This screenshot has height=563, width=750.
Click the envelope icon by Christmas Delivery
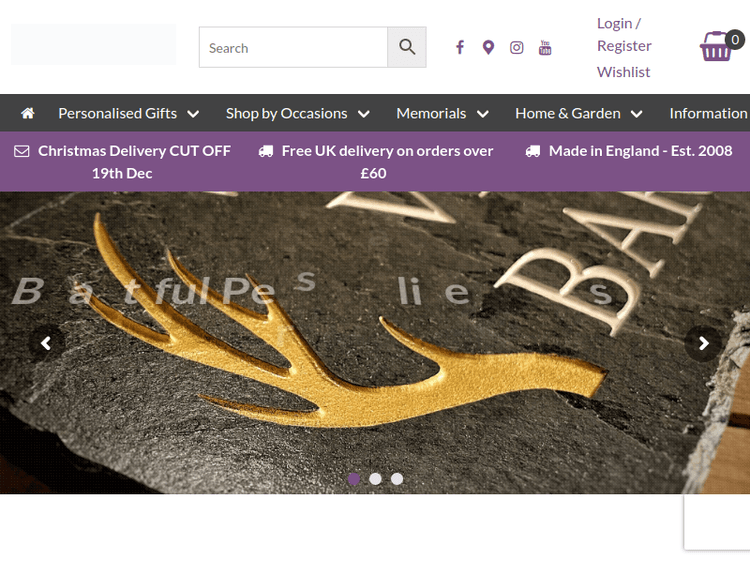(22, 151)
